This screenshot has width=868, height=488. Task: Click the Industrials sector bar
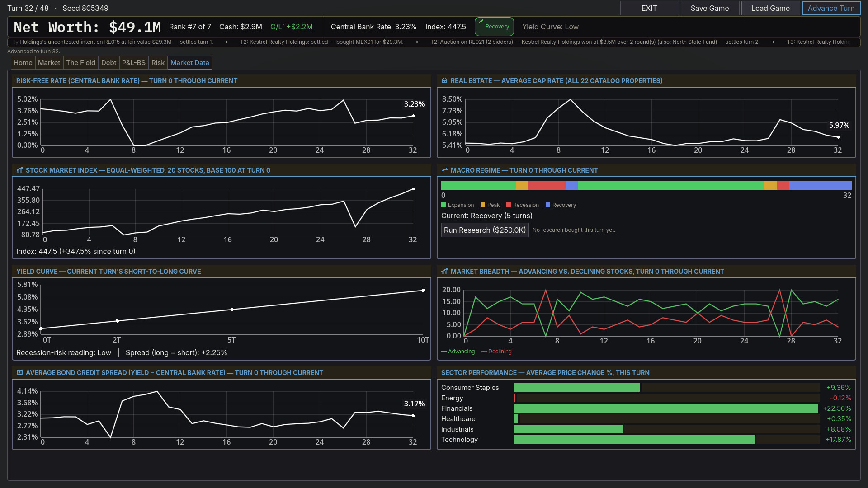coord(568,429)
